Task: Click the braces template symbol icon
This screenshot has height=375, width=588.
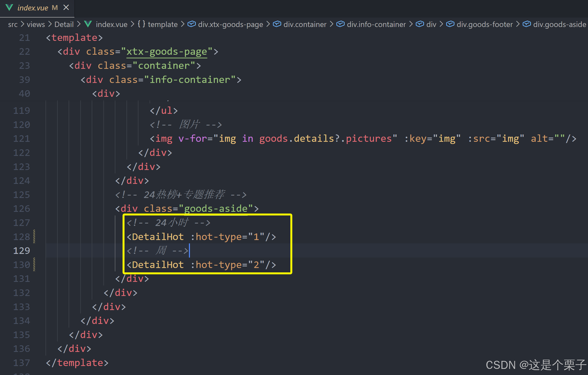Action: 141,24
